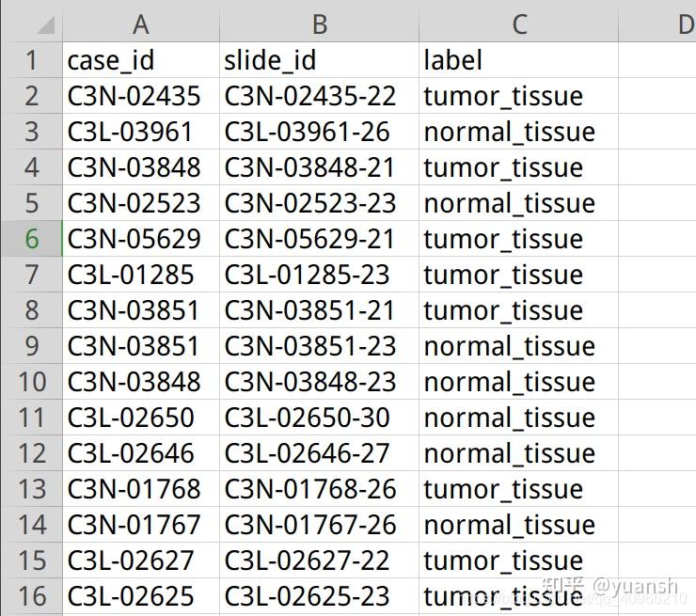Click the slide_id header cell
This screenshot has width=696, height=616.
click(x=318, y=60)
